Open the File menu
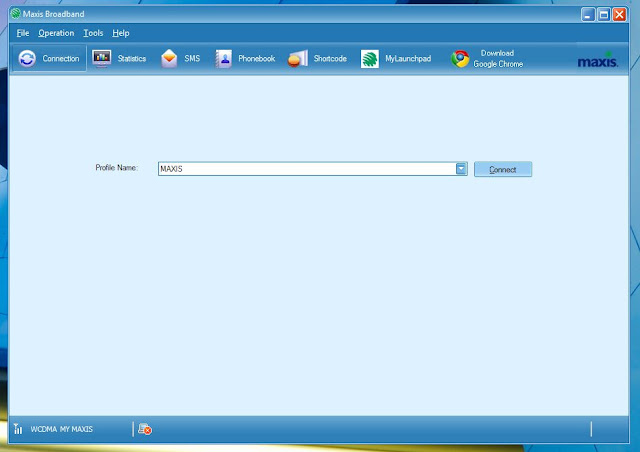 (x=23, y=33)
